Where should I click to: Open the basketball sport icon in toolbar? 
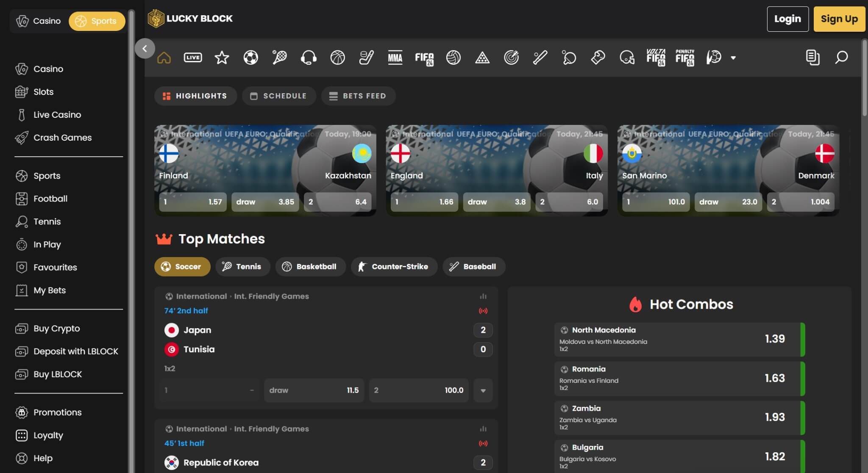pos(337,58)
